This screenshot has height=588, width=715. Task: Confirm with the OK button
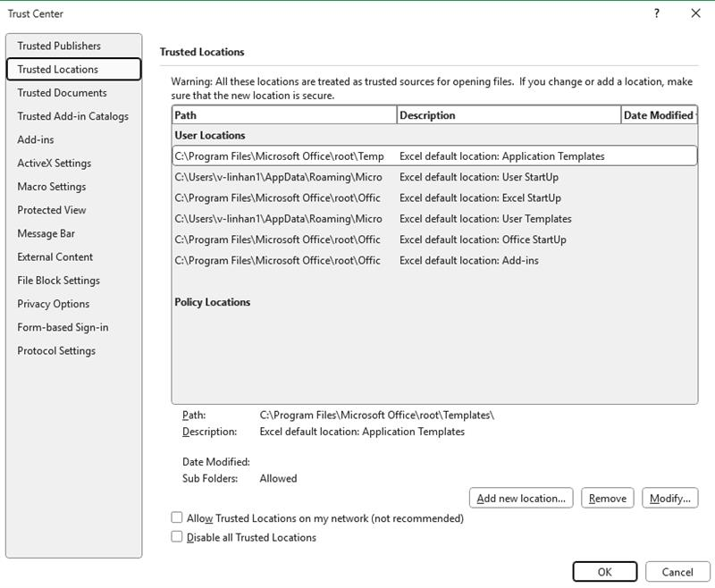coord(605,572)
